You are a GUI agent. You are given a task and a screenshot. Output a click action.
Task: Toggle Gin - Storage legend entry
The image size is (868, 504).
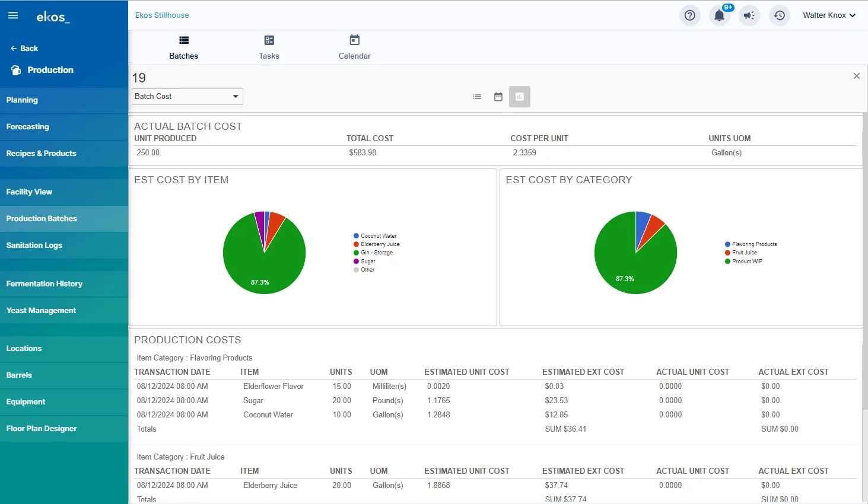tap(376, 253)
